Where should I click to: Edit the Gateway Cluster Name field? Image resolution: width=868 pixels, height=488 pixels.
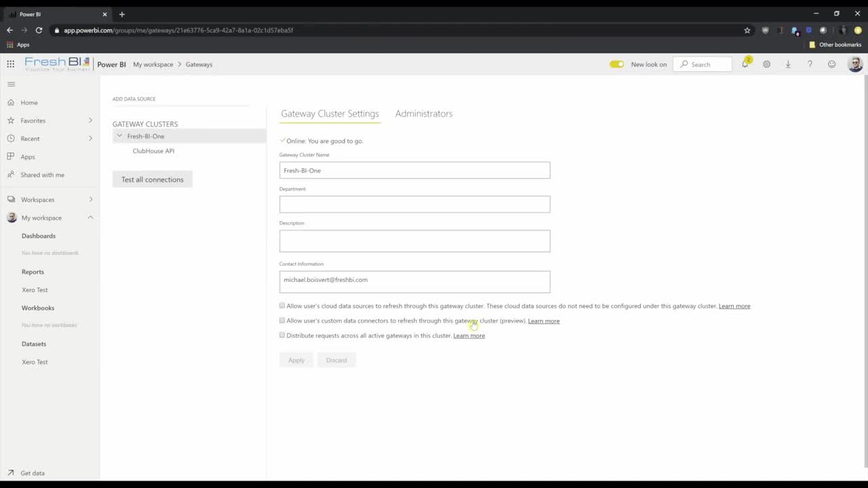(x=414, y=170)
